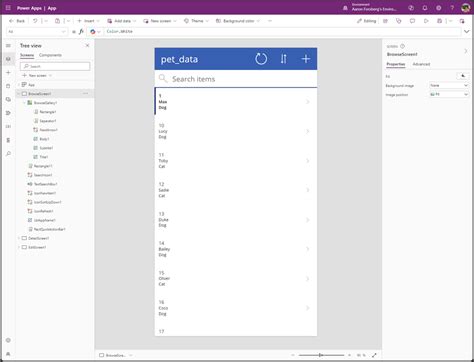474x362 pixels.
Task: Open the Copilot icon in header
Action: [411, 8]
